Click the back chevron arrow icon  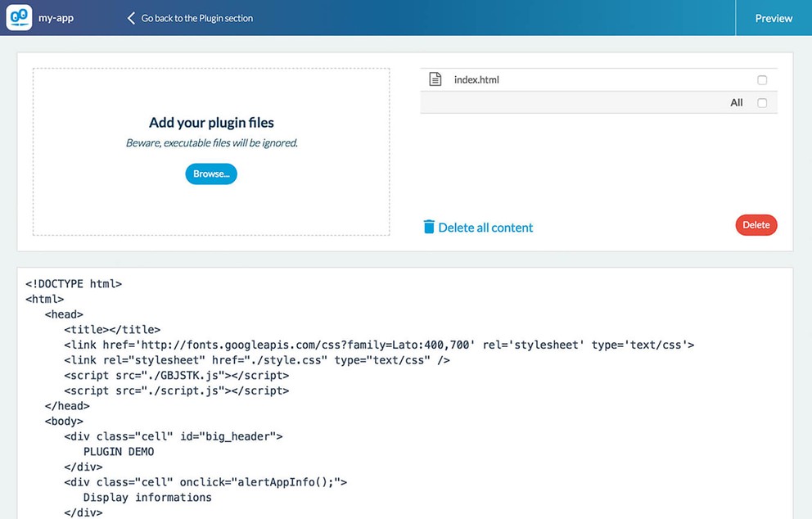[x=131, y=18]
